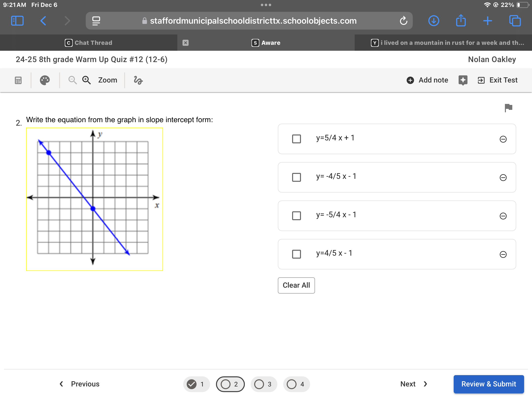Click the Clear All button
Screen dimensions: 532x399
click(x=296, y=285)
